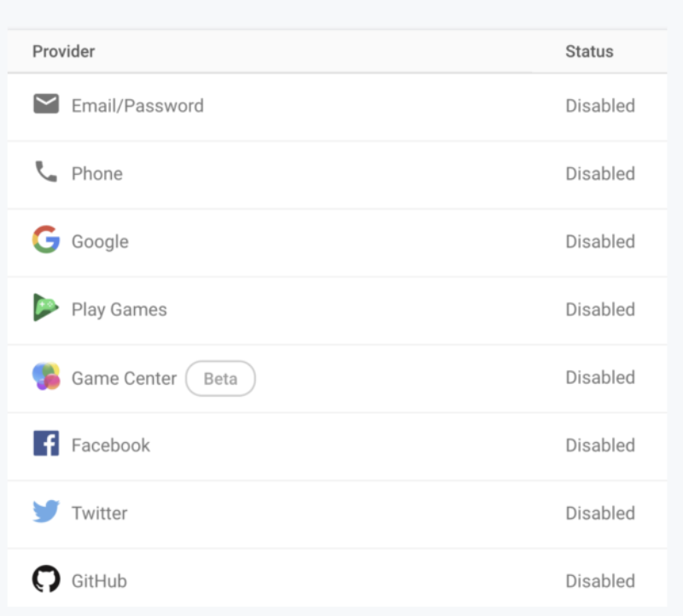Click Disabled status for Email/Password
683x616 pixels.
point(600,106)
